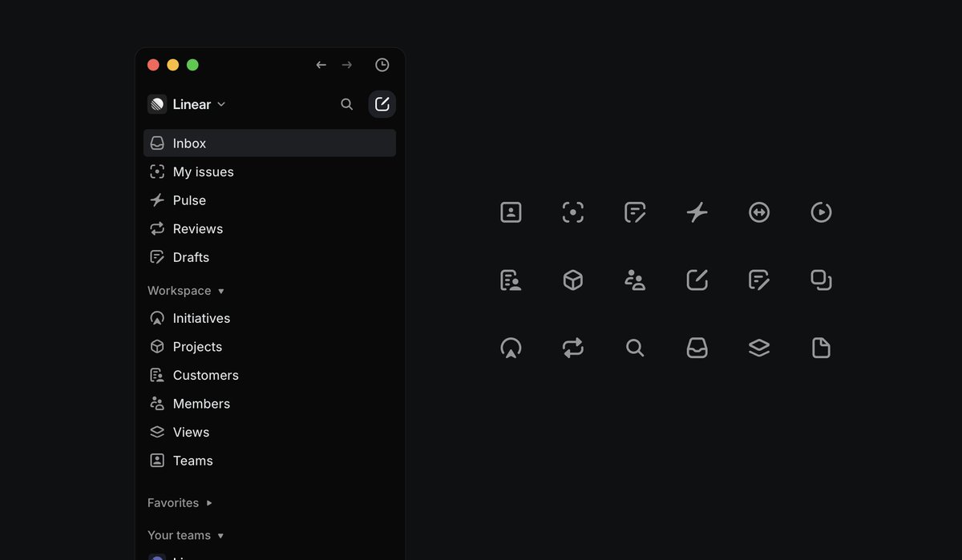Click the circle with horizontal arrows icon
Image resolution: width=962 pixels, height=560 pixels.
759,212
